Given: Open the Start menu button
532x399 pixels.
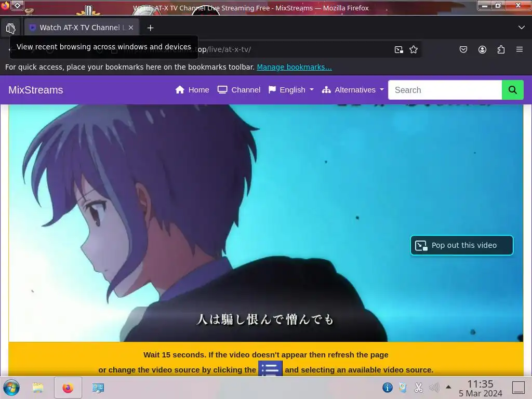Looking at the screenshot, I should [11, 388].
